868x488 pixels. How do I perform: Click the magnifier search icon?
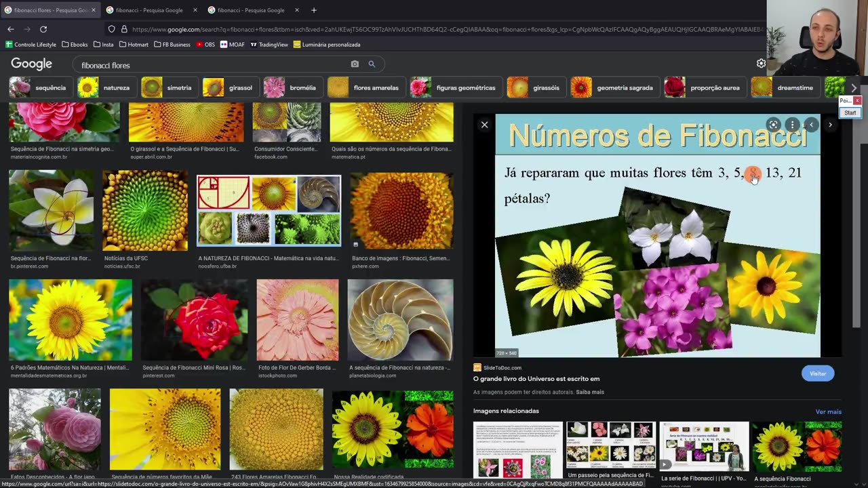point(372,64)
